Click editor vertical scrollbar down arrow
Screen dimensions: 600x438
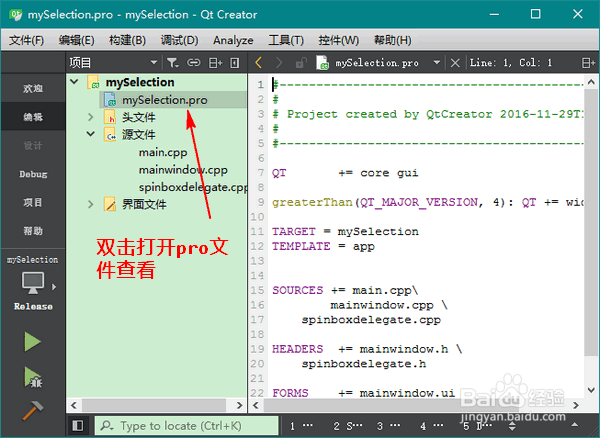tap(591, 390)
